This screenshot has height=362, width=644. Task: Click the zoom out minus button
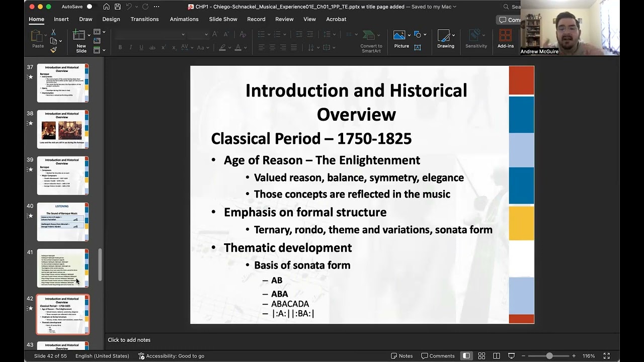pyautogui.click(x=523, y=355)
